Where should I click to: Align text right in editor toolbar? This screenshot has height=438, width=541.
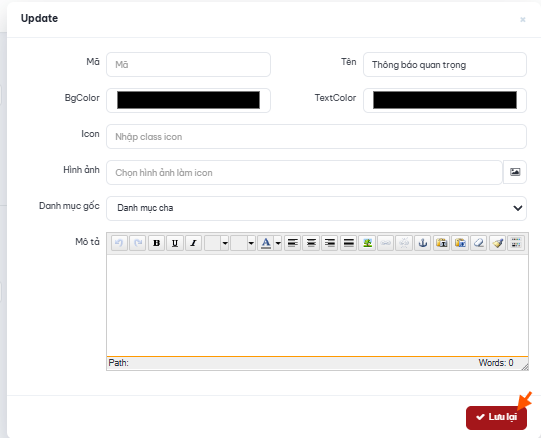pyautogui.click(x=330, y=243)
